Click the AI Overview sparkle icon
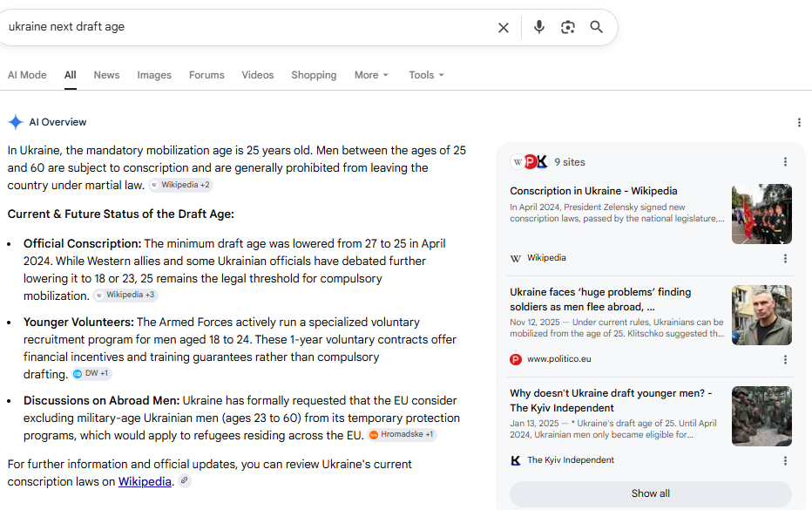Viewport: 812px width, 510px height. [16, 122]
